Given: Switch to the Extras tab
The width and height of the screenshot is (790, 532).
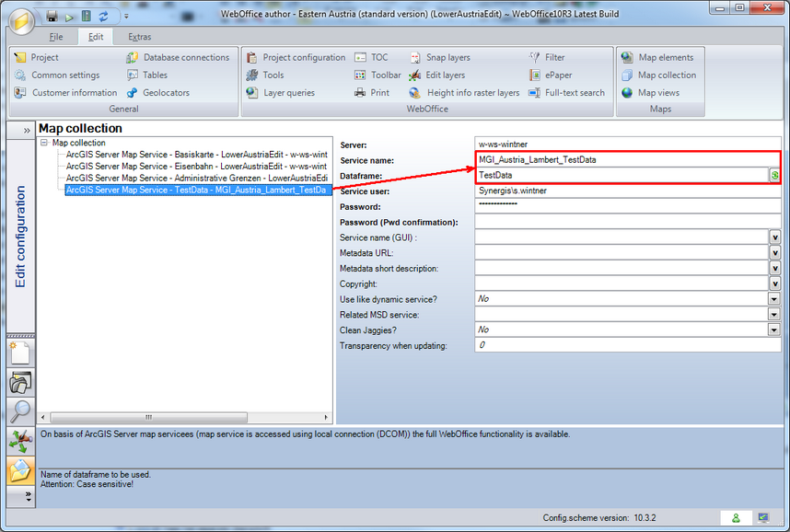Looking at the screenshot, I should point(139,36).
